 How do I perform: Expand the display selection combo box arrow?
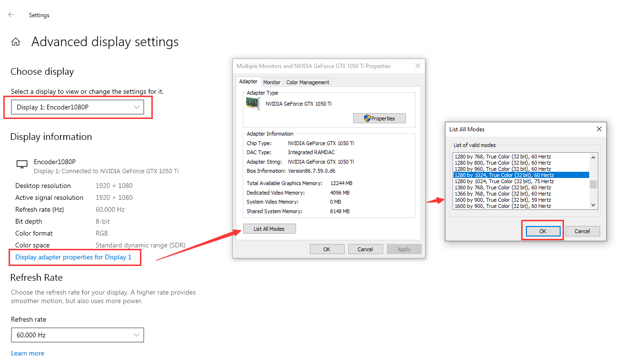tap(137, 107)
